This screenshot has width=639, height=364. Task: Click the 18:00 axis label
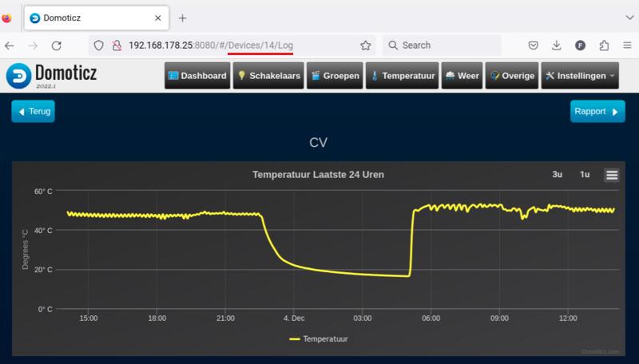[x=157, y=318]
